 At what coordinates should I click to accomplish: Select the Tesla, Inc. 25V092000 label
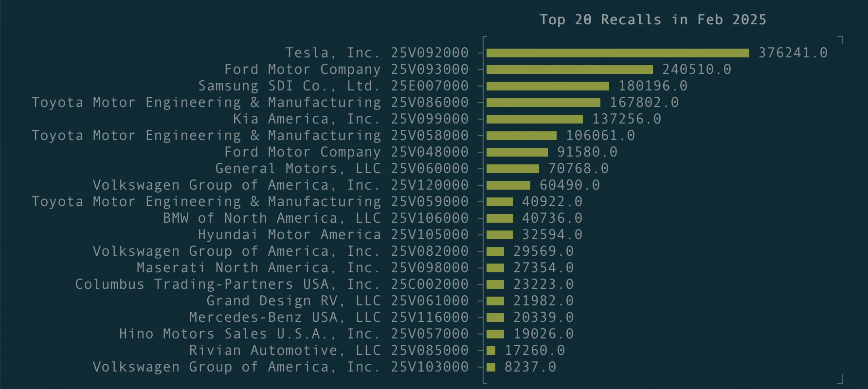[377, 53]
